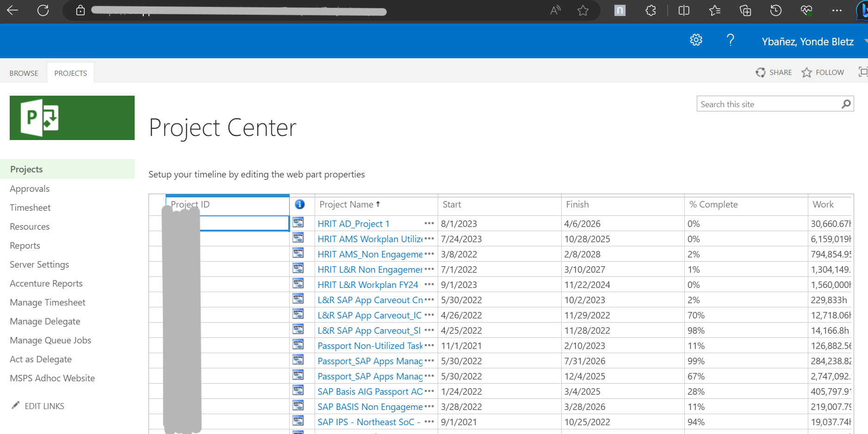Open ellipsis menu for HRIT AMS Workplan Utilize
Viewport: 868px width, 434px height.
[x=429, y=239]
